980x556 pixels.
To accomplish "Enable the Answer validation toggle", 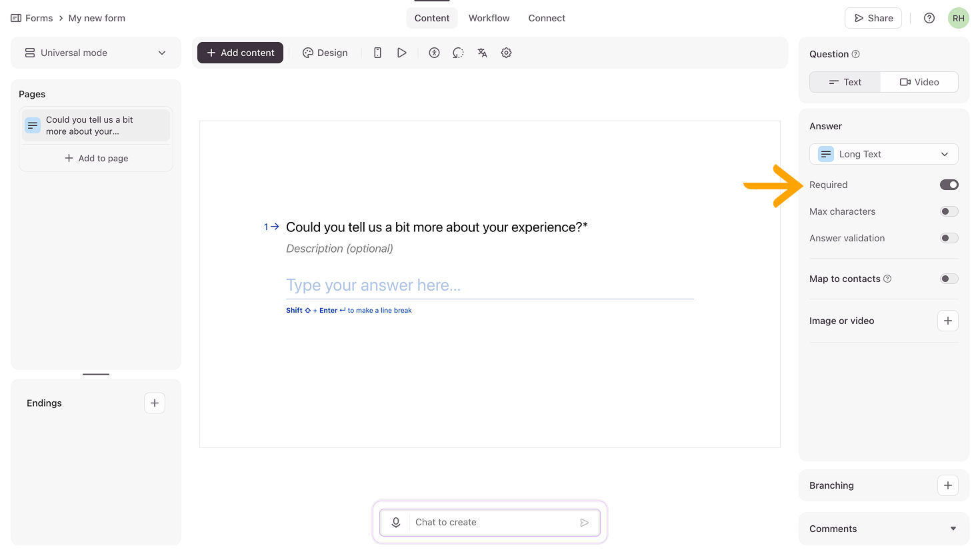I will click(949, 238).
